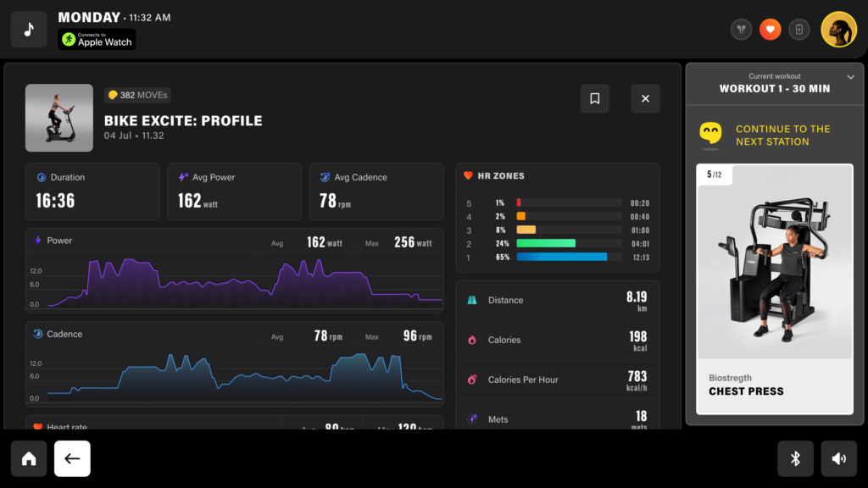The height and width of the screenshot is (488, 868).
Task: Tap the phone device connection icon
Action: [x=798, y=30]
